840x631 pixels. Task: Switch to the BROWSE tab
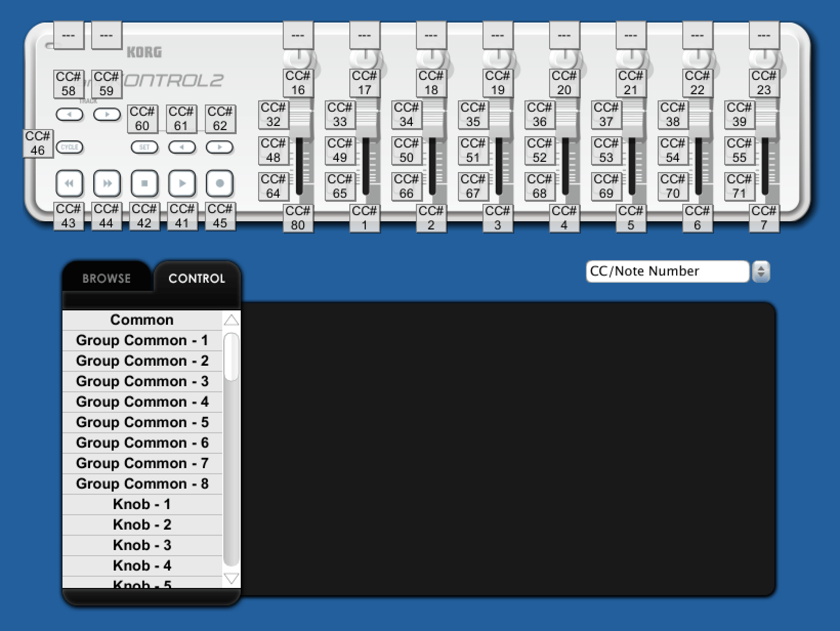pyautogui.click(x=107, y=278)
